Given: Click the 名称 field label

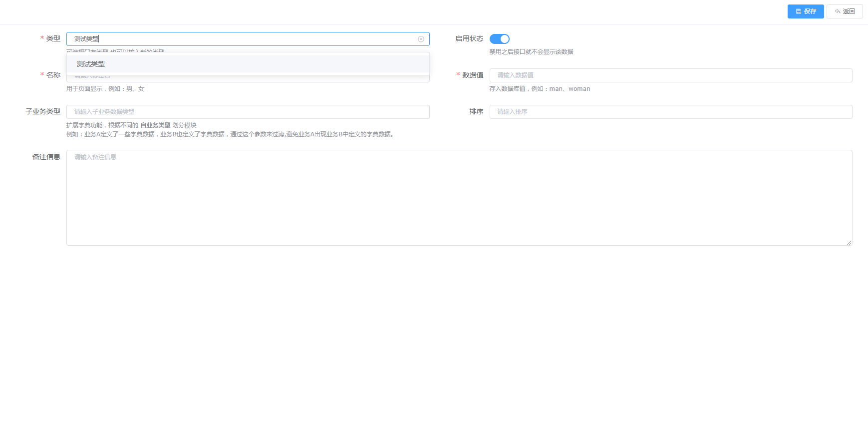Looking at the screenshot, I should tap(53, 75).
